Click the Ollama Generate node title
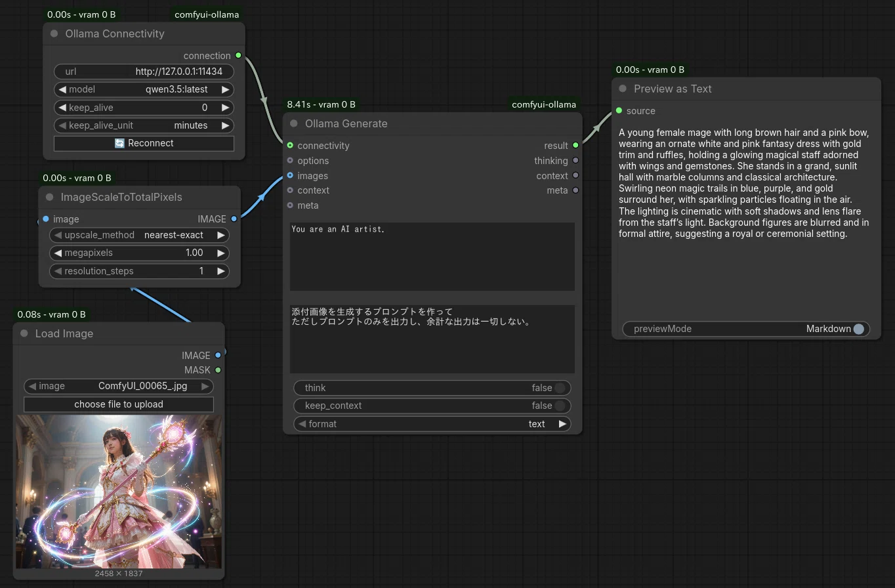 [x=346, y=123]
